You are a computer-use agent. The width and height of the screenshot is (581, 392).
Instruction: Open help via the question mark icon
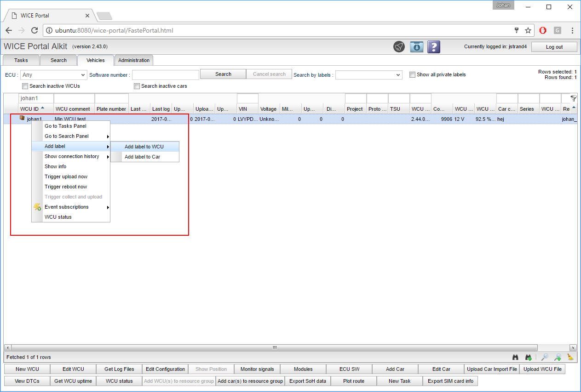434,47
